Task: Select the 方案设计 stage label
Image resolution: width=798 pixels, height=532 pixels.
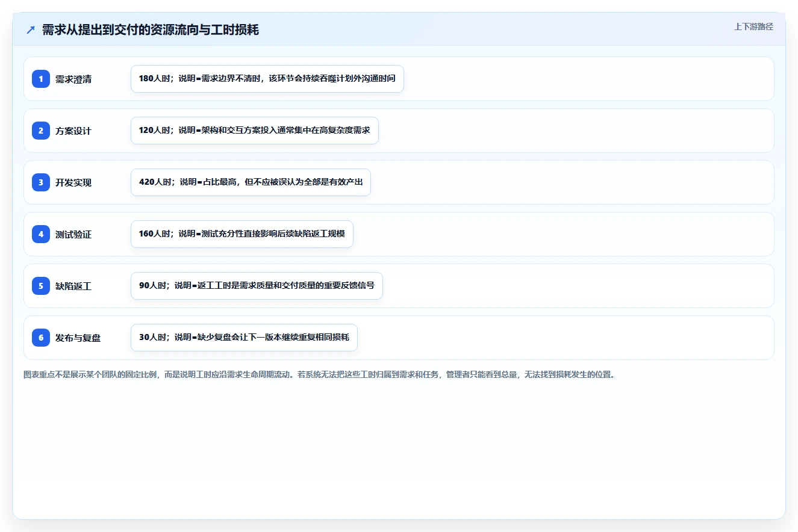Action: [73, 131]
